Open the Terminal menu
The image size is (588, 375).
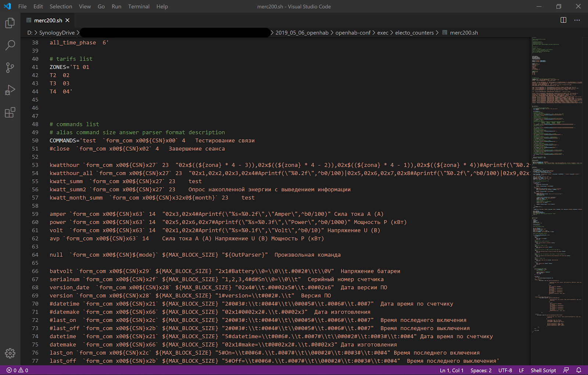(x=139, y=6)
